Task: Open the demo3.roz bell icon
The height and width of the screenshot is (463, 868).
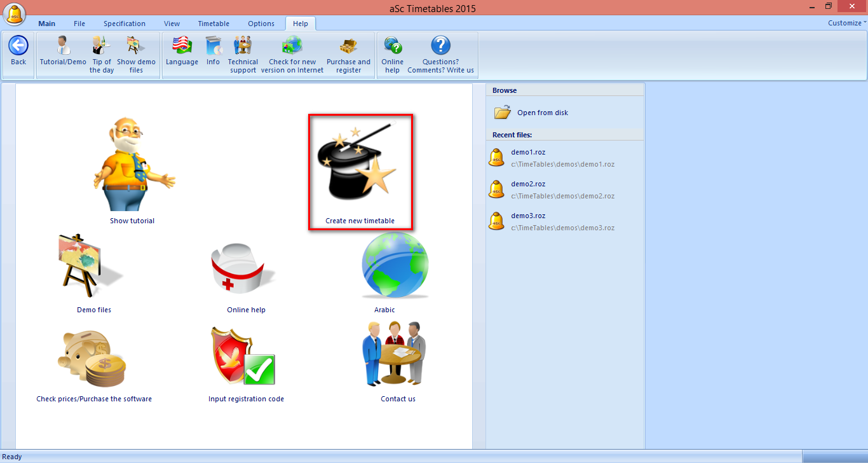Action: tap(496, 221)
